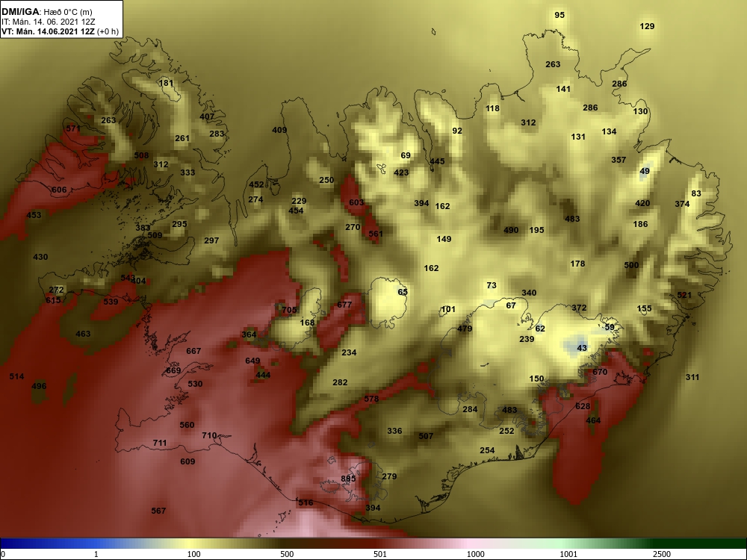The width and height of the screenshot is (747, 560).
Task: Click the map value '670'
Action: click(x=600, y=371)
